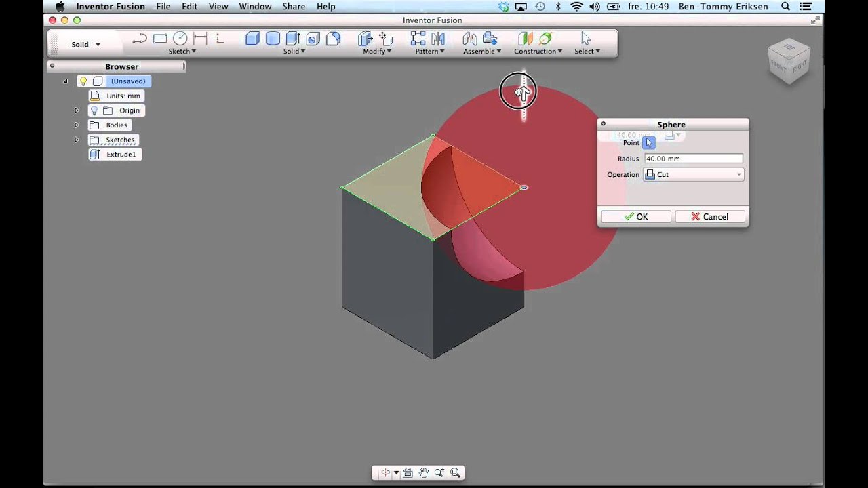Choose the Box solid primitive
The width and height of the screenshot is (868, 488).
tap(252, 39)
